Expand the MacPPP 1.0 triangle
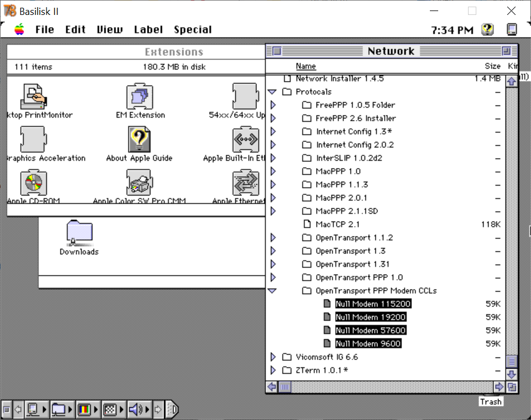The image size is (531, 420). 274,171
